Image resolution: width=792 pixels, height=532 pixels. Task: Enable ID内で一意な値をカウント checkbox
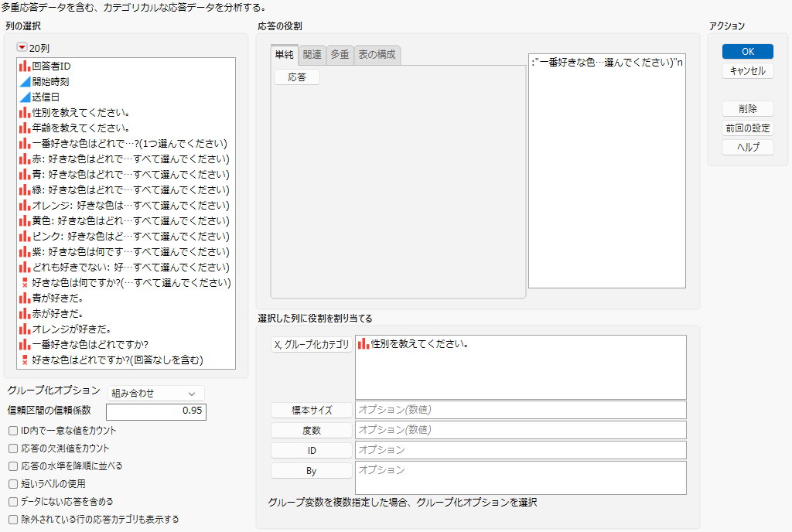[x=13, y=431]
